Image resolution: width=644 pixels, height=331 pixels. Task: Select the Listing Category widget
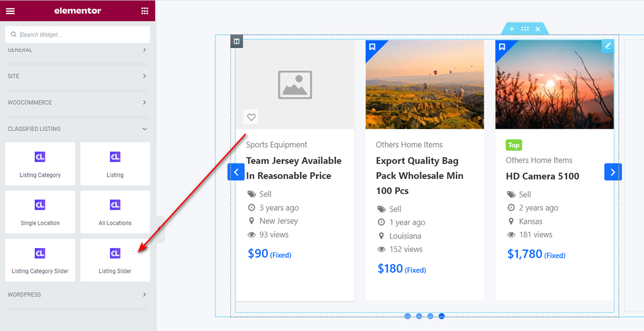tap(40, 164)
